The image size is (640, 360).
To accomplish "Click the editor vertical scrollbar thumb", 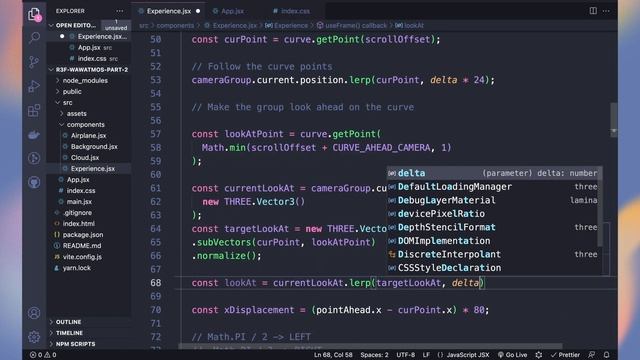I will click(x=613, y=120).
